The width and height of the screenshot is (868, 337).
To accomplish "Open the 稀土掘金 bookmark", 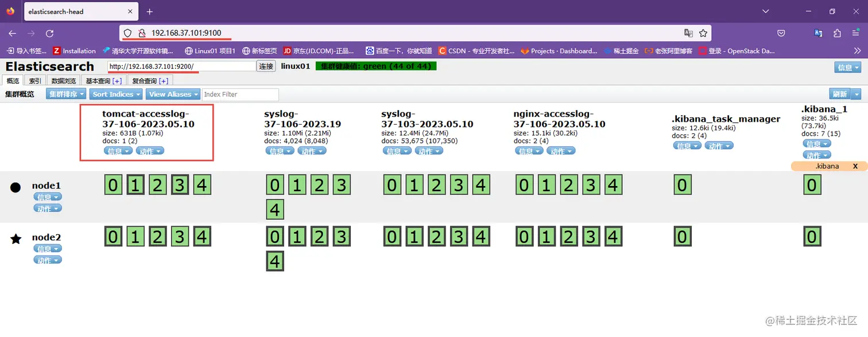I will tap(621, 51).
